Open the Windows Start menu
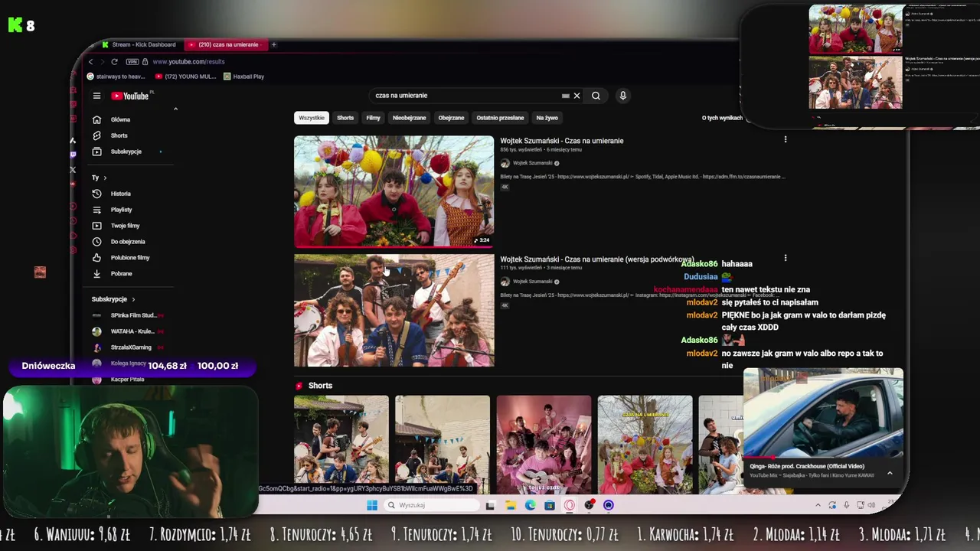Image resolution: width=980 pixels, height=551 pixels. click(371, 505)
